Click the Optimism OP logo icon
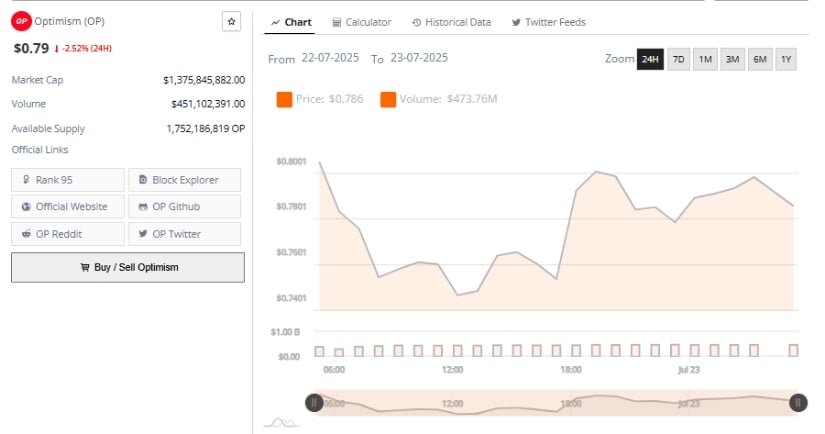 point(22,22)
